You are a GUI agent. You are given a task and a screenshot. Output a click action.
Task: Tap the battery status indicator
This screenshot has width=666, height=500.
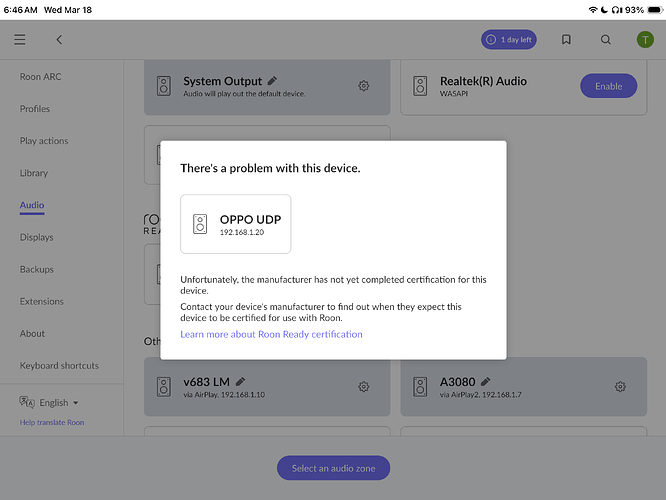tap(655, 10)
